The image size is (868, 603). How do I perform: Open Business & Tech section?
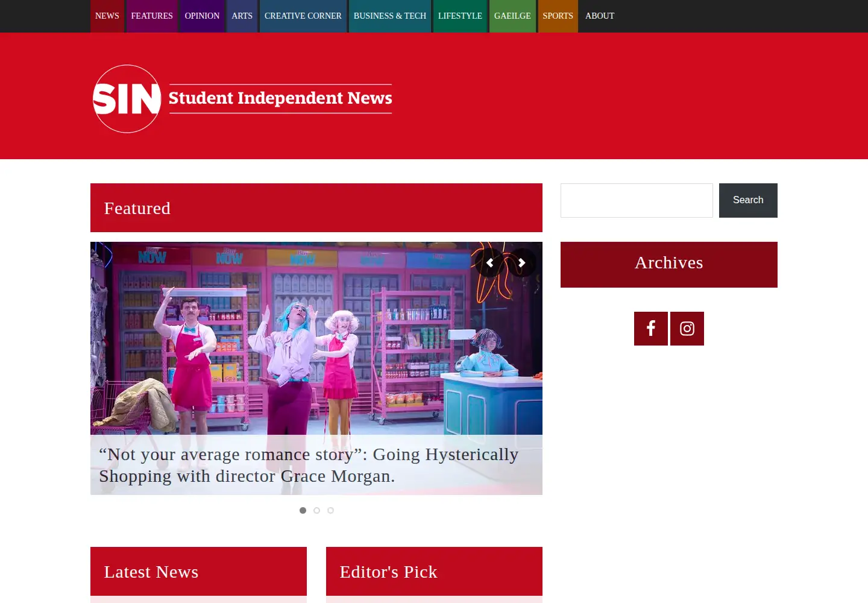pos(390,16)
